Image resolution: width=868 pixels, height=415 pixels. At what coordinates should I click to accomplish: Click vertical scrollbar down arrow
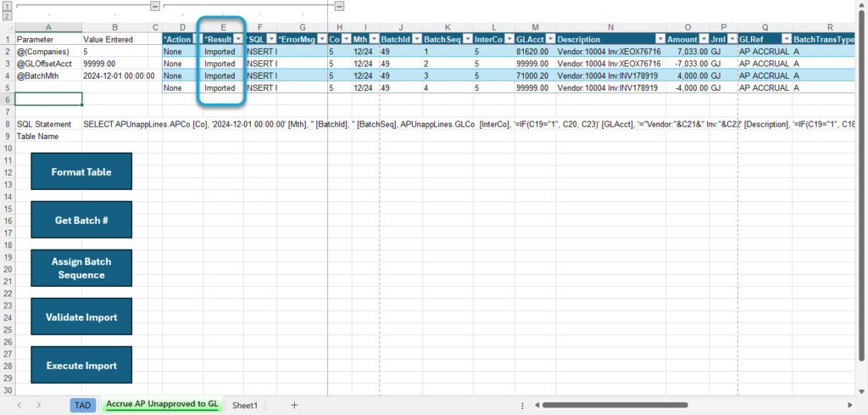pos(862,391)
